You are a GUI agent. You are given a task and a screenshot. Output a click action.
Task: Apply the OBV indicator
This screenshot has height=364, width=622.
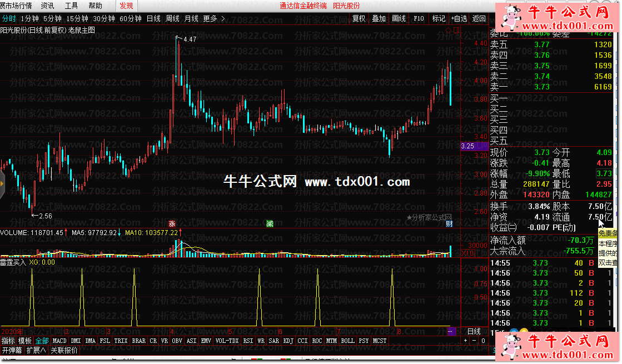click(x=177, y=341)
